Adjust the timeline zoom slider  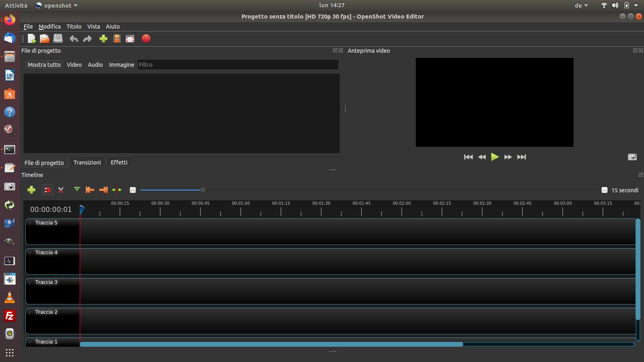203,189
